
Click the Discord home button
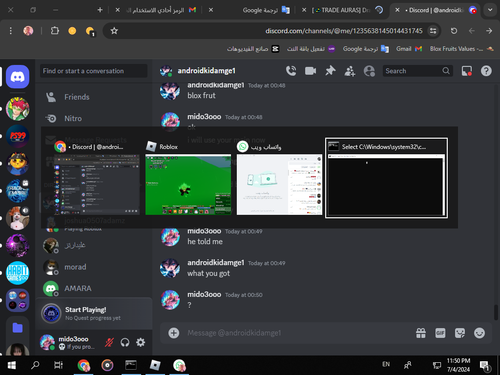pos(18,77)
